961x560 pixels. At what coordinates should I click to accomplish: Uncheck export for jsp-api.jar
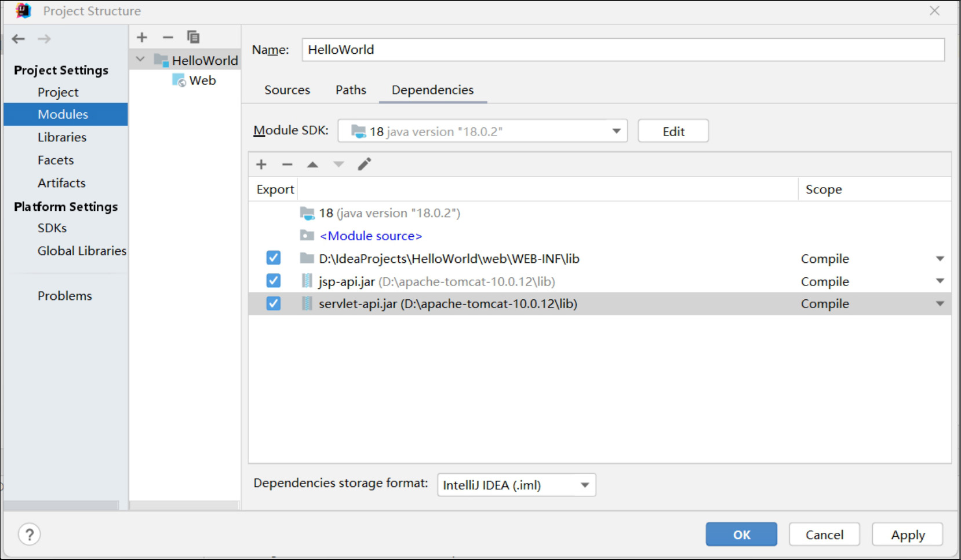[274, 281]
